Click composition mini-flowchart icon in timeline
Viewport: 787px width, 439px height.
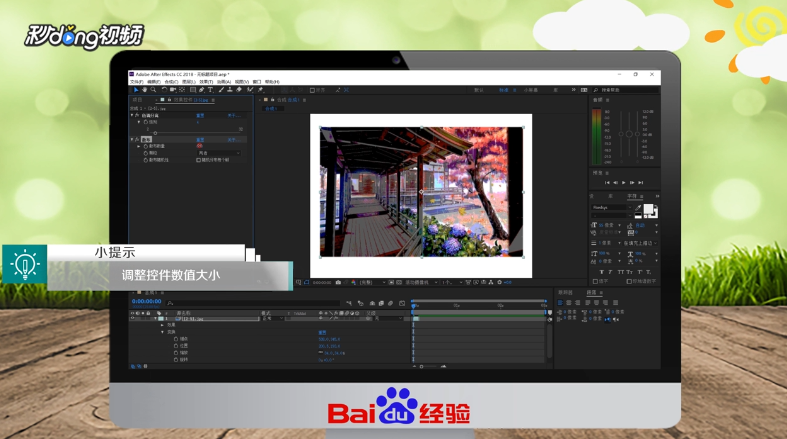coord(349,303)
